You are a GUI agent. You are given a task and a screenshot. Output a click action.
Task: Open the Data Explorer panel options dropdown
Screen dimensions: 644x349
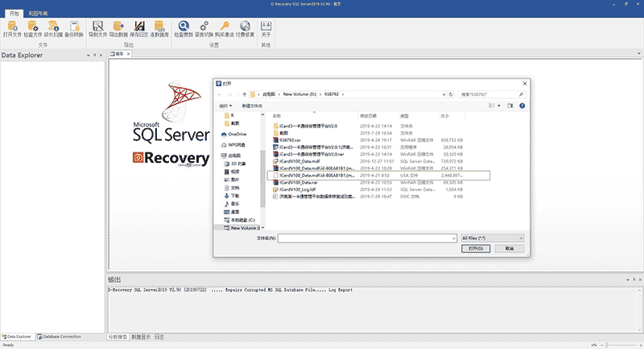[x=88, y=55]
